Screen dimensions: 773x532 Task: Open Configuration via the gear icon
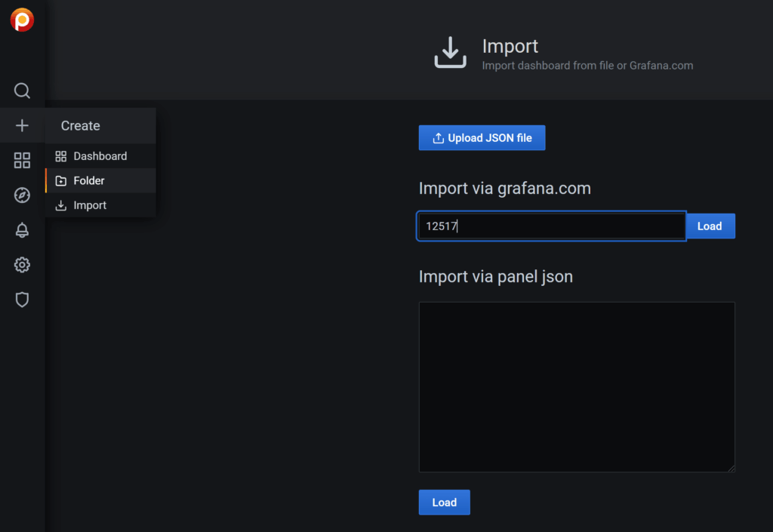click(x=22, y=265)
